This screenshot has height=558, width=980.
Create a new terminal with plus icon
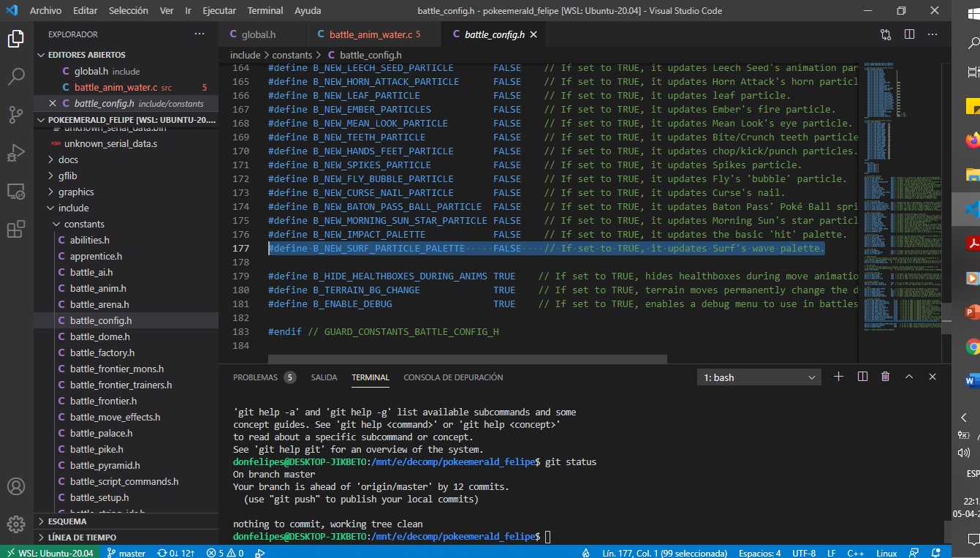pos(838,377)
